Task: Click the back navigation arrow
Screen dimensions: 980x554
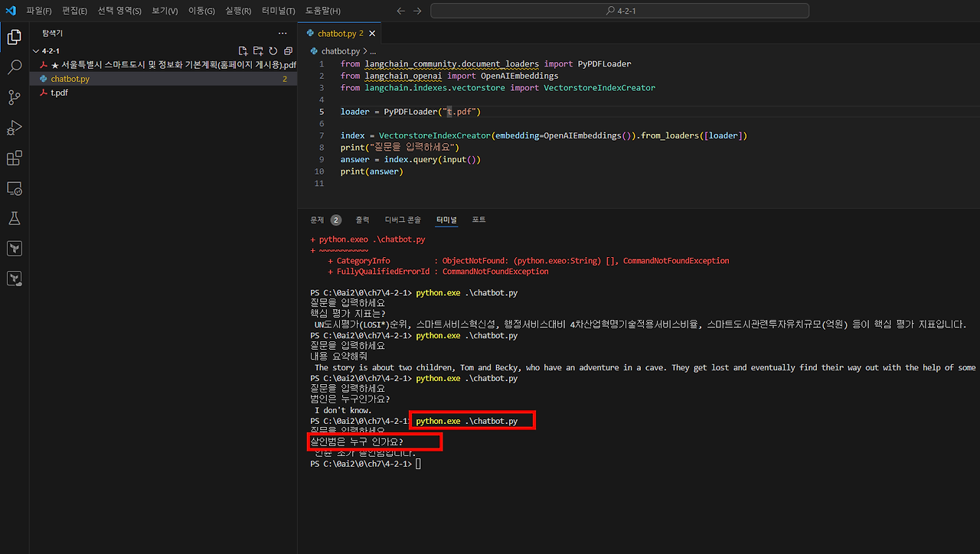Action: coord(400,10)
